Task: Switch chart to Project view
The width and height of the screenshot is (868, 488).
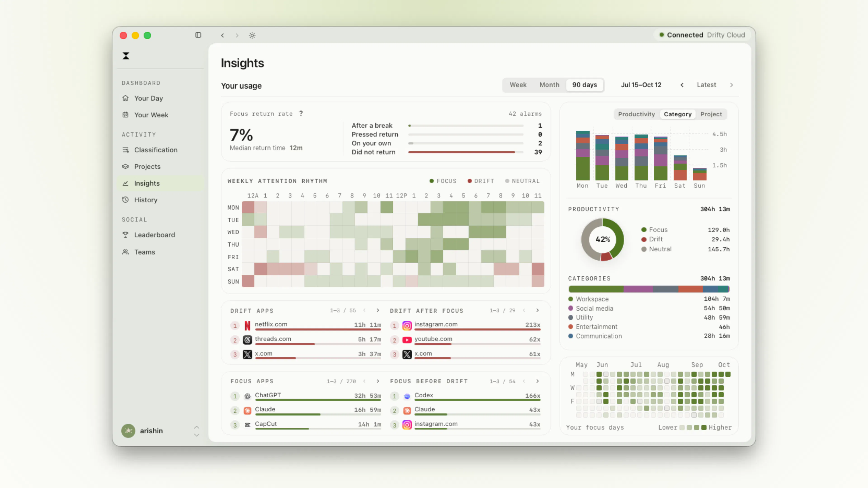Action: [x=711, y=114]
